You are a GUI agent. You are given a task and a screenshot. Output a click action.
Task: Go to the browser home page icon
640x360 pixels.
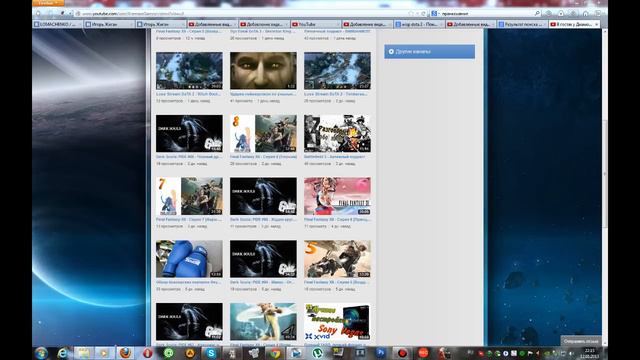586,13
